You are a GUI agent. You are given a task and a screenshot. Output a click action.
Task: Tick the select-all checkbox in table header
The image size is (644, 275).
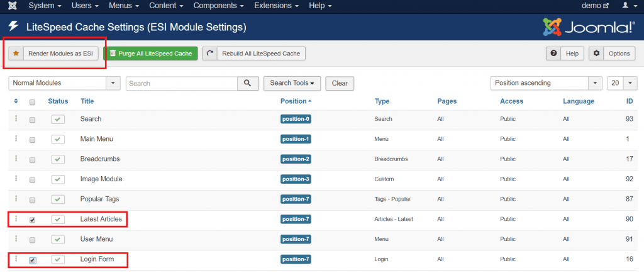tap(33, 102)
